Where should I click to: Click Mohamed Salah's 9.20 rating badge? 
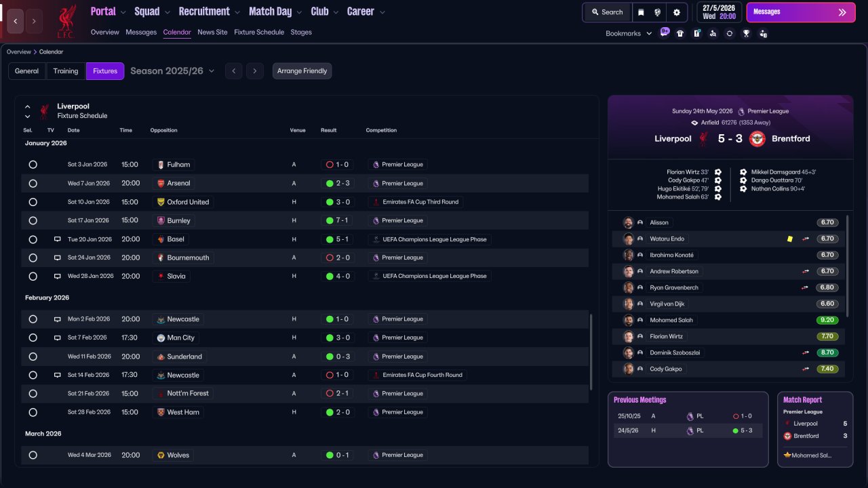click(827, 320)
